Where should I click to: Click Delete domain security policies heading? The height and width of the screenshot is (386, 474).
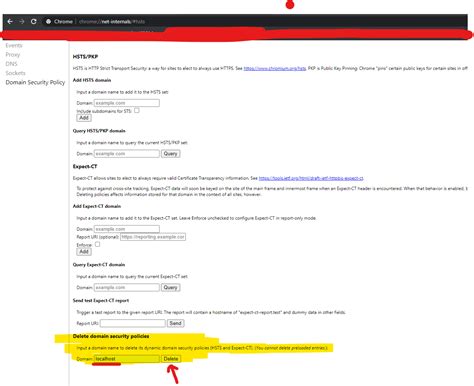coord(111,336)
